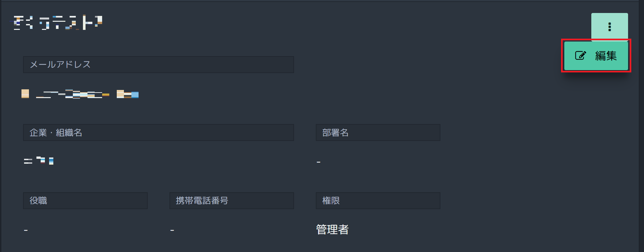Viewport: 644px width, 252px height.
Task: Click the first blurred block before the email
Action: (25, 94)
